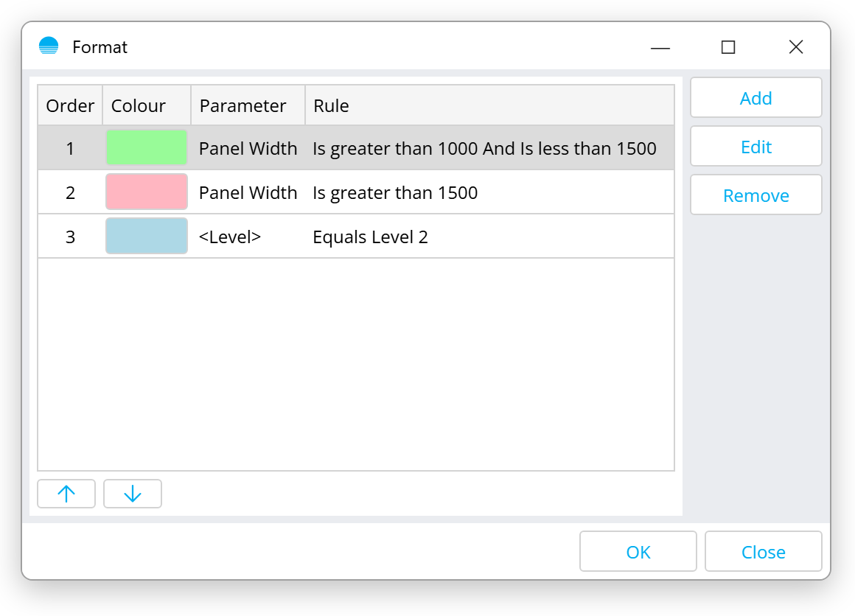Click 'Panel Width' in row 1
This screenshot has height=616, width=855.
point(248,148)
